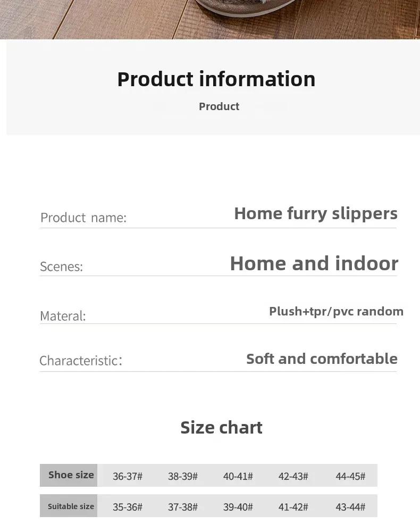The width and height of the screenshot is (420, 532).
Task: Select Soft and comfortable text
Action: (x=322, y=359)
